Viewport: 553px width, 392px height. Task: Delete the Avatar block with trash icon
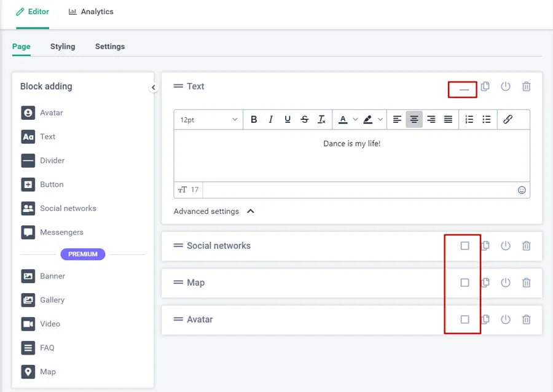(526, 319)
